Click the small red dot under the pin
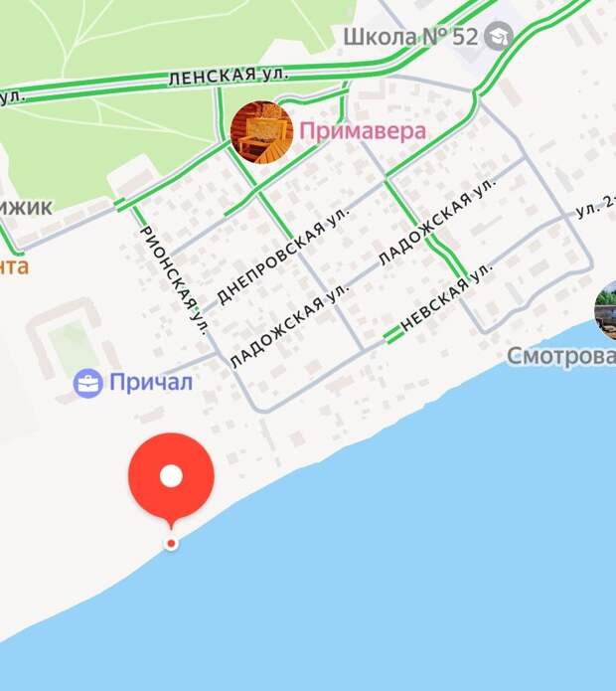Image resolution: width=616 pixels, height=691 pixels. 171,544
